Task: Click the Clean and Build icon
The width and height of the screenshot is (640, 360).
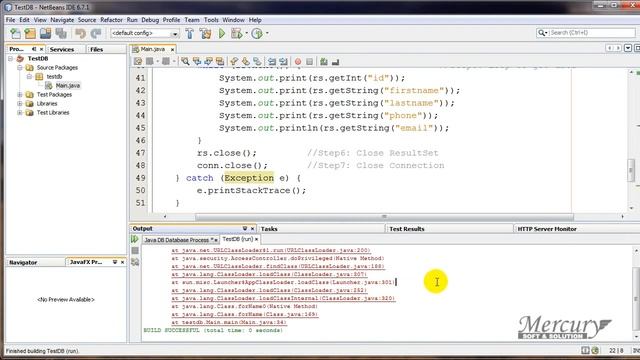Action: (205, 33)
